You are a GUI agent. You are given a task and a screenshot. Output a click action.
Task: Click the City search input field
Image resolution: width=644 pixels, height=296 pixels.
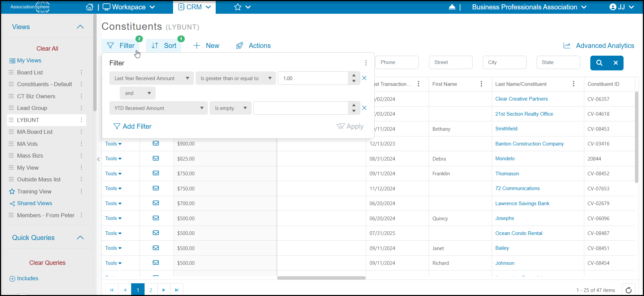(504, 62)
